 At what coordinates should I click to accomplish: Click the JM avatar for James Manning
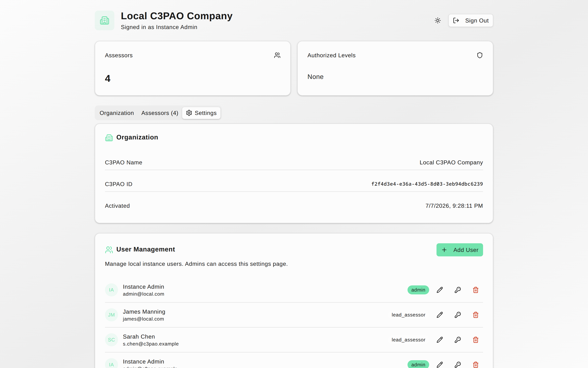click(x=111, y=315)
